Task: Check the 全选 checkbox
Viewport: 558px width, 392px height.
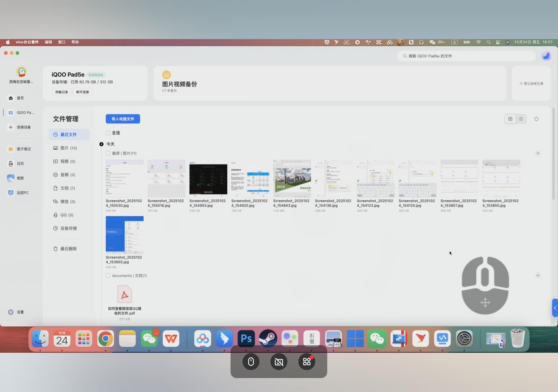Action: point(108,133)
